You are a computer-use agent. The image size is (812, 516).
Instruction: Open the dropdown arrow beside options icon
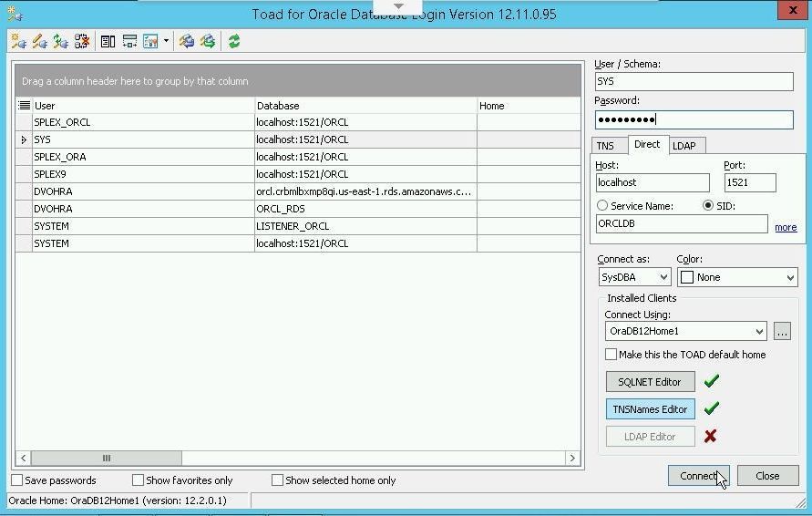(166, 40)
